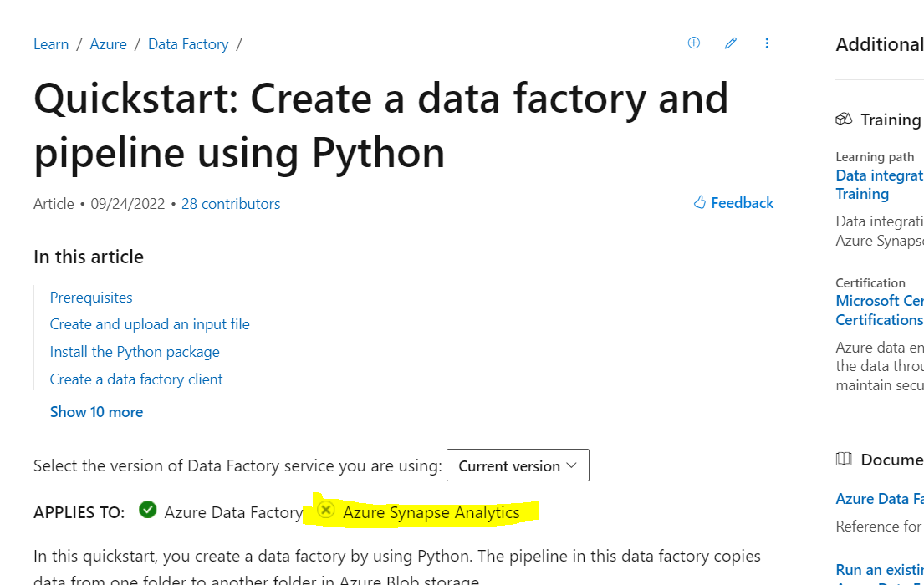Go to Learn breadcrumb

tap(51, 45)
